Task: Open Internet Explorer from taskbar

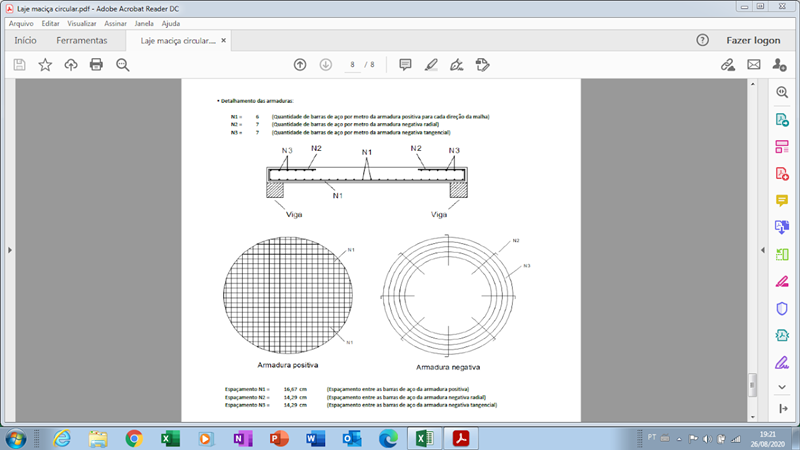Action: pyautogui.click(x=62, y=439)
